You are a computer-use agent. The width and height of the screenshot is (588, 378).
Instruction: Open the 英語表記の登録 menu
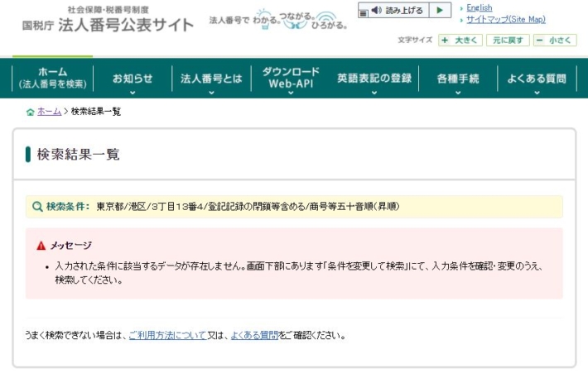point(374,78)
